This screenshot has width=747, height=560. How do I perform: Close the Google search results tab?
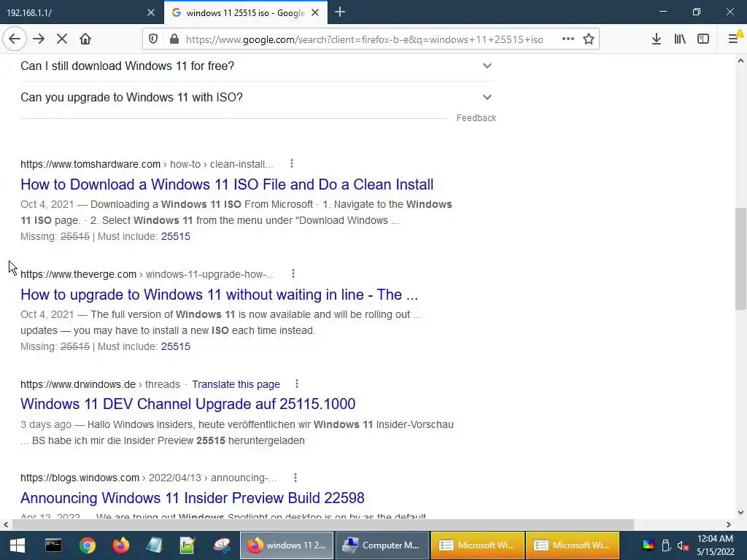point(315,12)
